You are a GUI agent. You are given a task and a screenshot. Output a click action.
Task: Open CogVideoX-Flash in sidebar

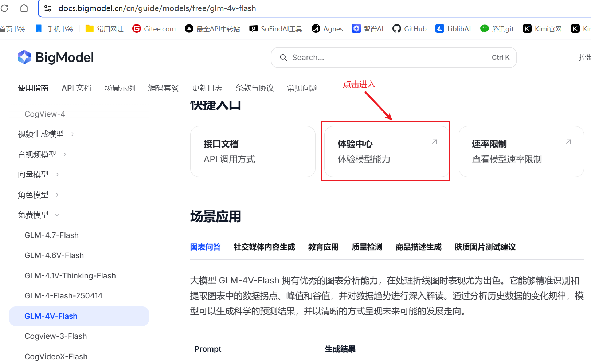pos(56,357)
